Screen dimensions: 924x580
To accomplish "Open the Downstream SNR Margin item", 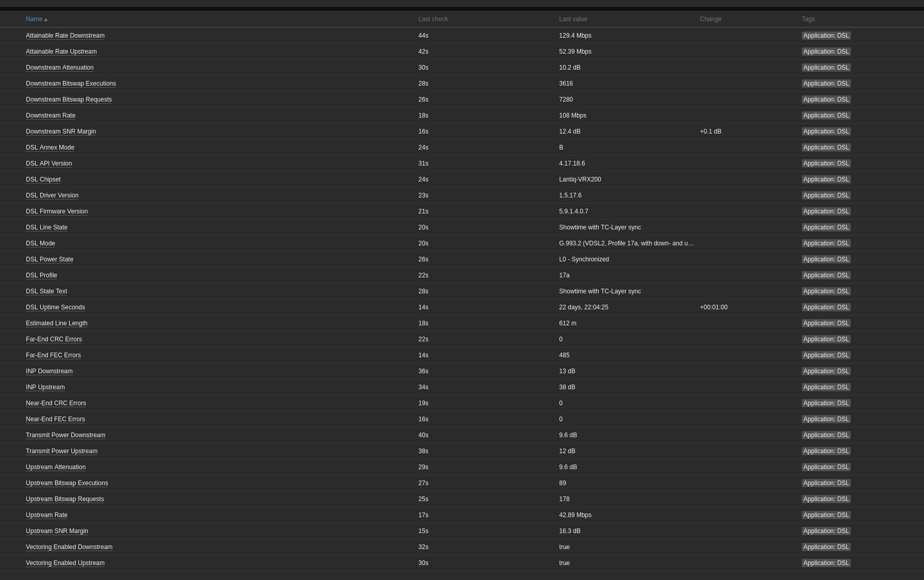I will (x=61, y=131).
